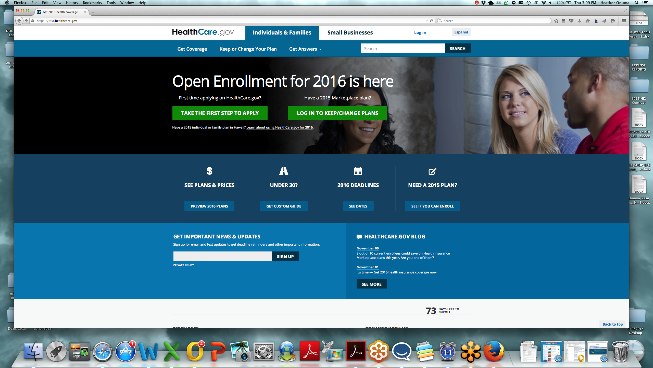Click the See Dates button
Viewport: 653px width, 368px height.
358,206
